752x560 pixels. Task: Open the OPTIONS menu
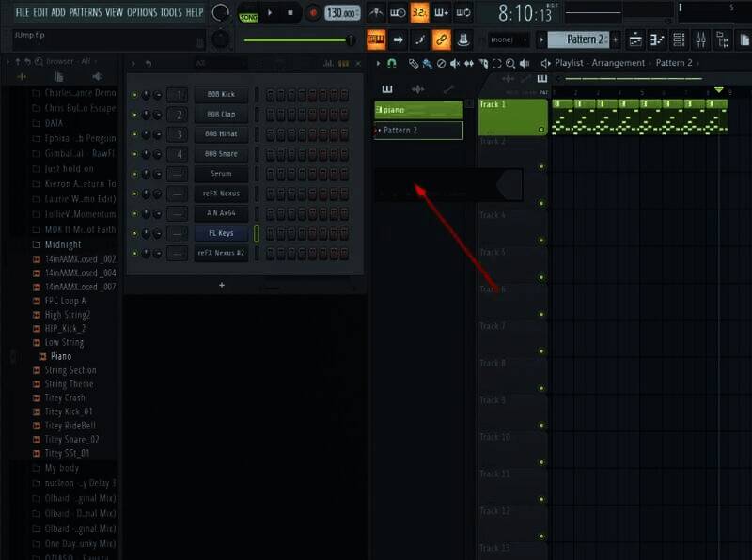pos(142,12)
